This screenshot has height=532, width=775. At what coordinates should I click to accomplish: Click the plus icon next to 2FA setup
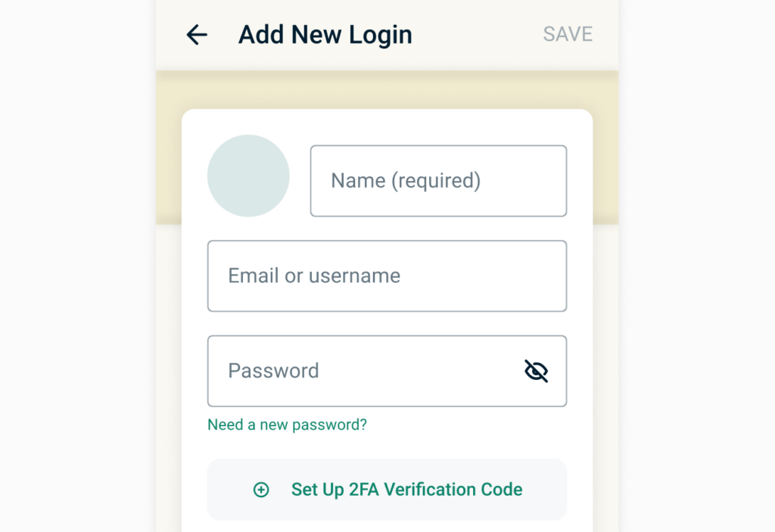click(x=261, y=490)
